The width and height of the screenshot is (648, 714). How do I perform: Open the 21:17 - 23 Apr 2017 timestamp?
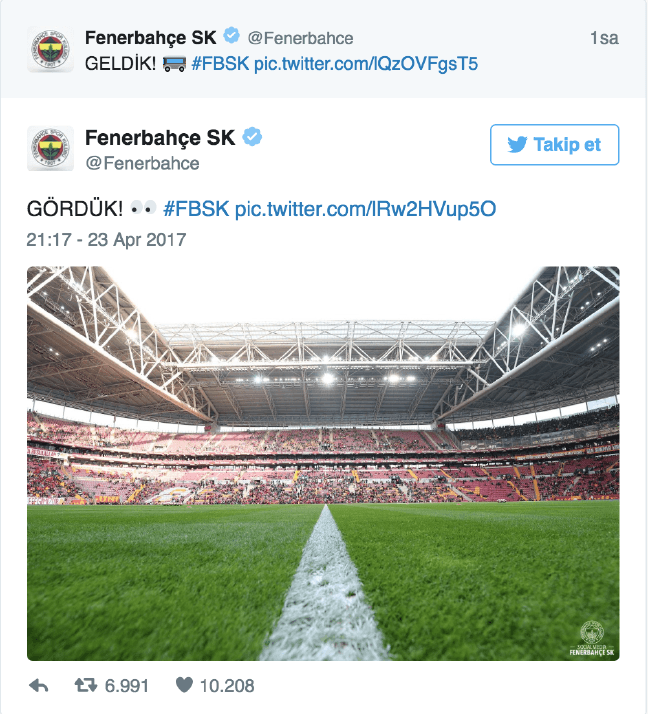pyautogui.click(x=106, y=240)
